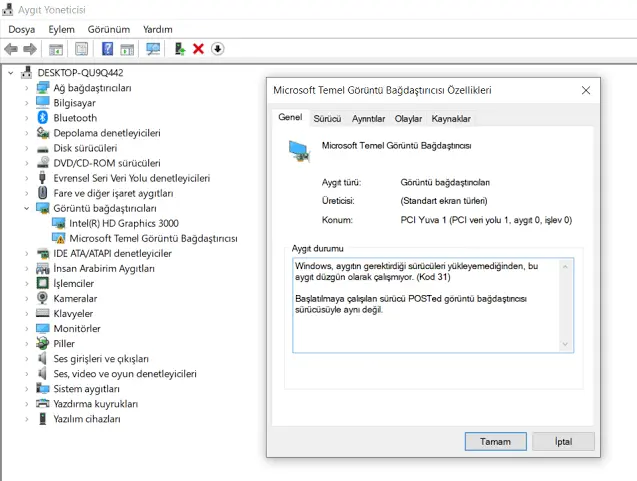Click the Ağ bağdaştırıcıları network icon
The image size is (637, 481).
43,87
